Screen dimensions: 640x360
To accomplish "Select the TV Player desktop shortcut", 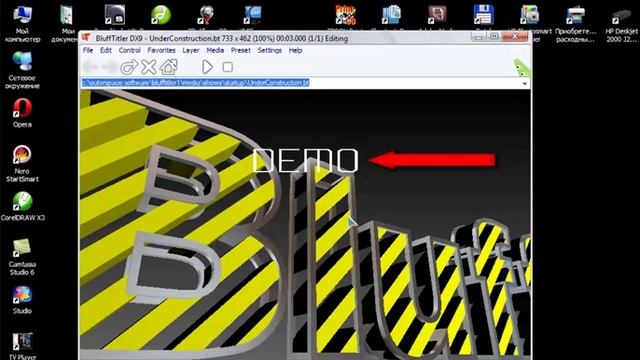I will [22, 346].
